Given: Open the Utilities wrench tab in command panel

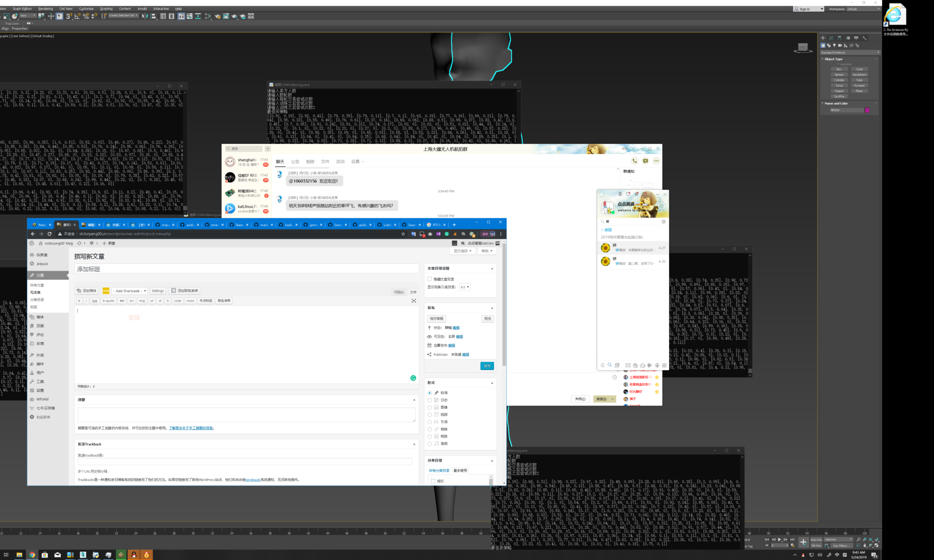Looking at the screenshot, I should coord(864,38).
